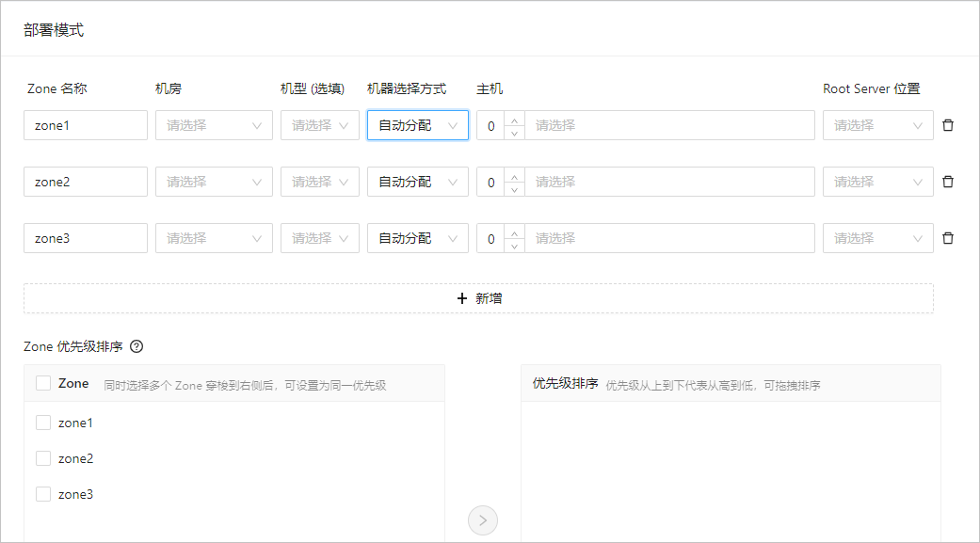Open 自动分配 selection mode dropdown for zone2
The height and width of the screenshot is (543, 980).
[x=417, y=182]
